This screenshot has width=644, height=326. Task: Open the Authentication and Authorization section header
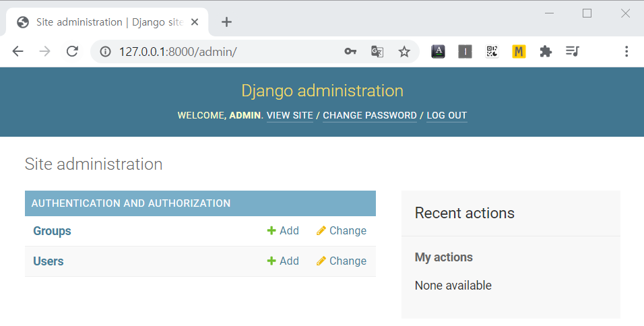131,203
